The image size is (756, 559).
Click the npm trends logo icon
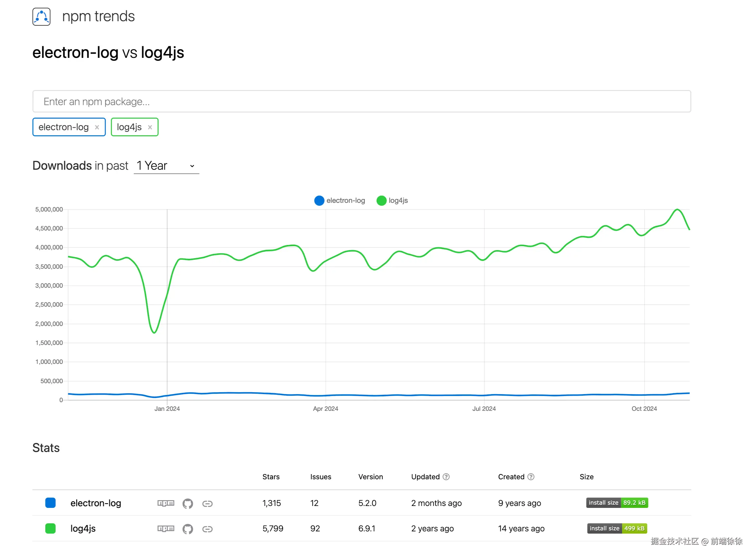(x=41, y=17)
